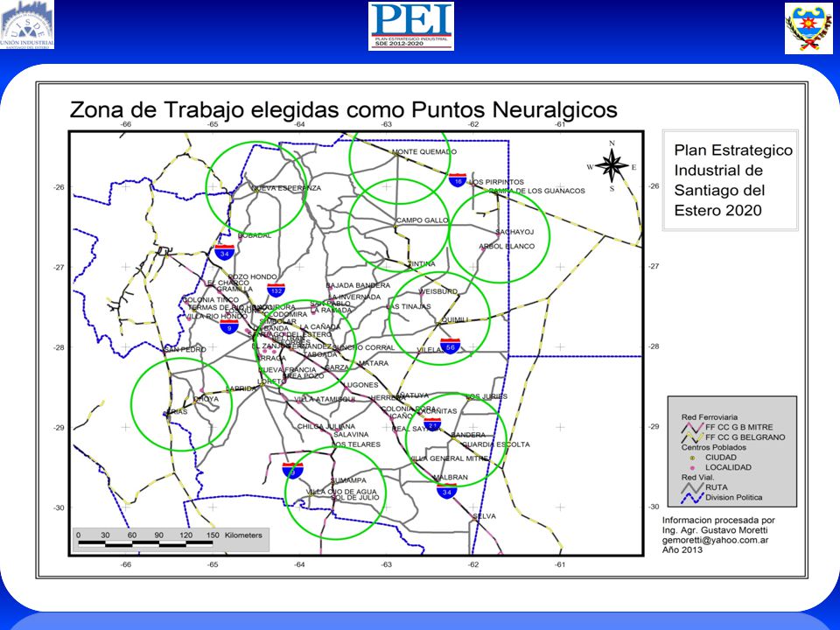
Task: Click the Unión Industrial logo
Action: point(27,25)
